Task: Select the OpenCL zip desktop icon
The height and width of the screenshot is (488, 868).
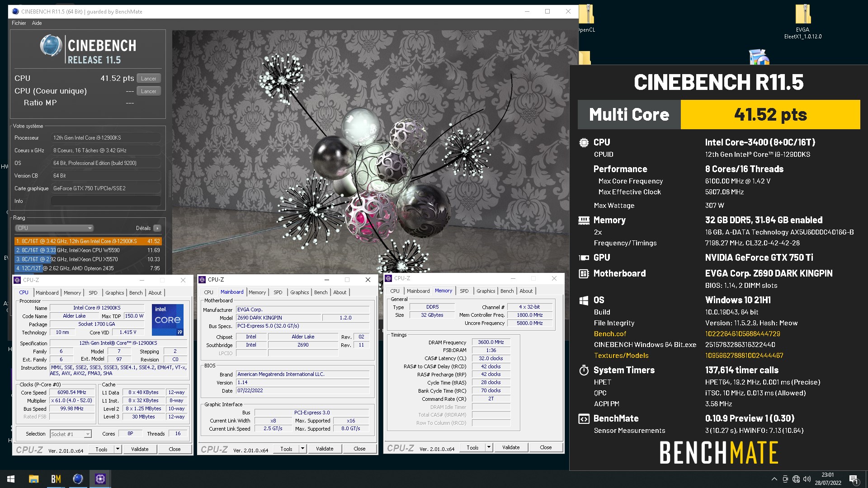Action: click(586, 19)
